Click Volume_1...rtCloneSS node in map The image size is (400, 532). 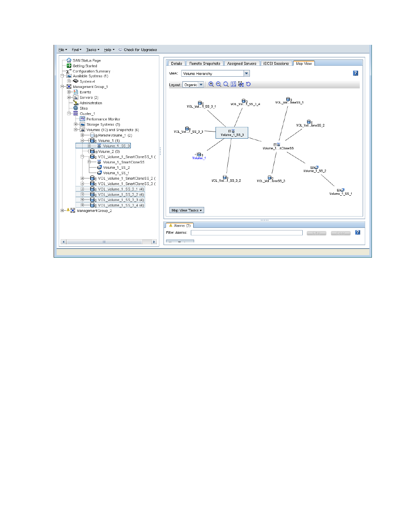[278, 146]
